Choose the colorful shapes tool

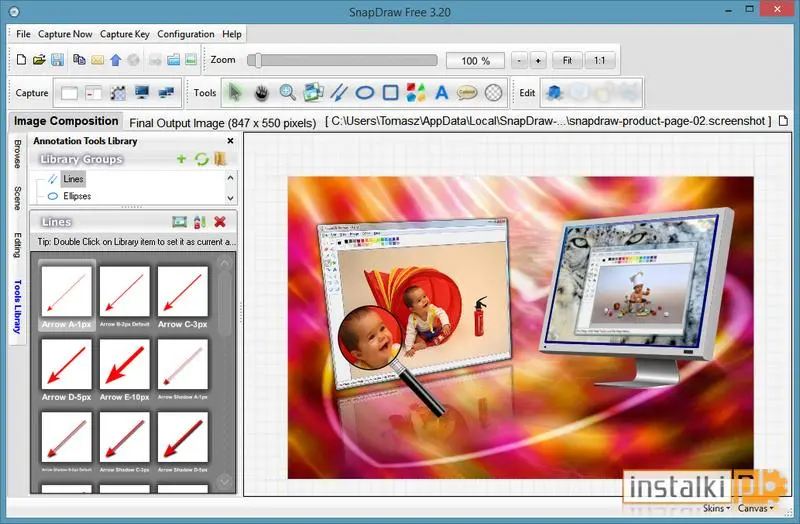point(416,93)
